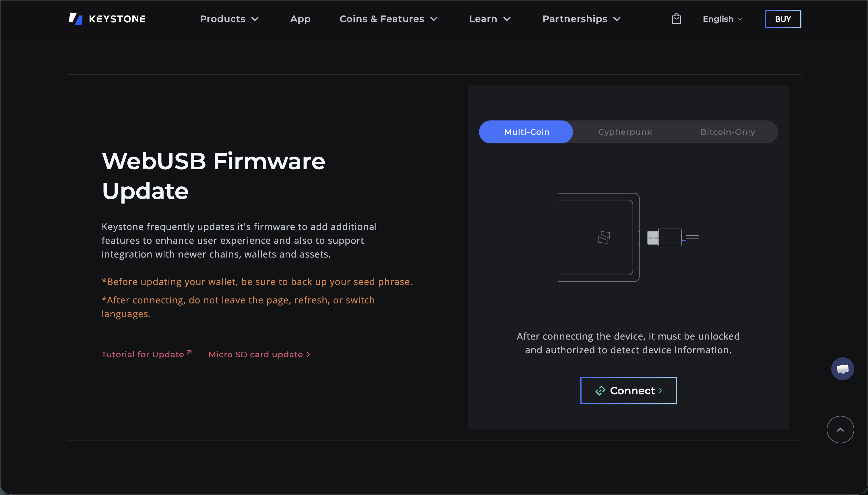Screen dimensions: 868x495
Task: Click the device unlock instruction text
Action: coord(628,343)
